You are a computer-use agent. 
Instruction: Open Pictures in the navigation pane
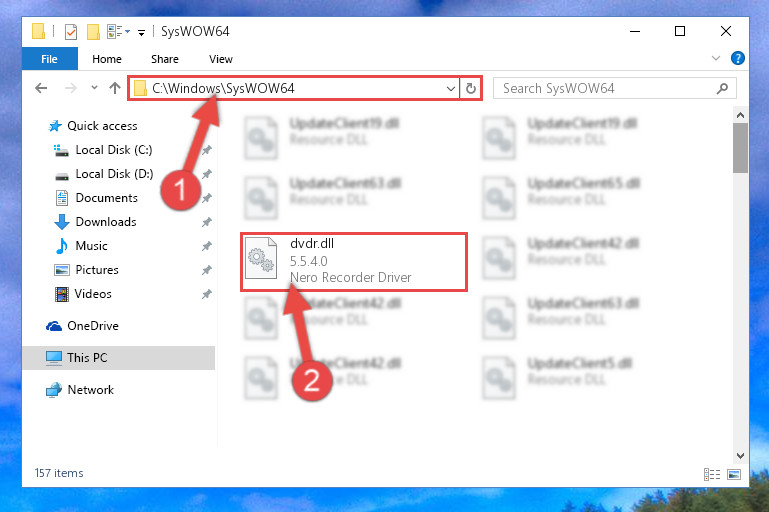[x=97, y=270]
